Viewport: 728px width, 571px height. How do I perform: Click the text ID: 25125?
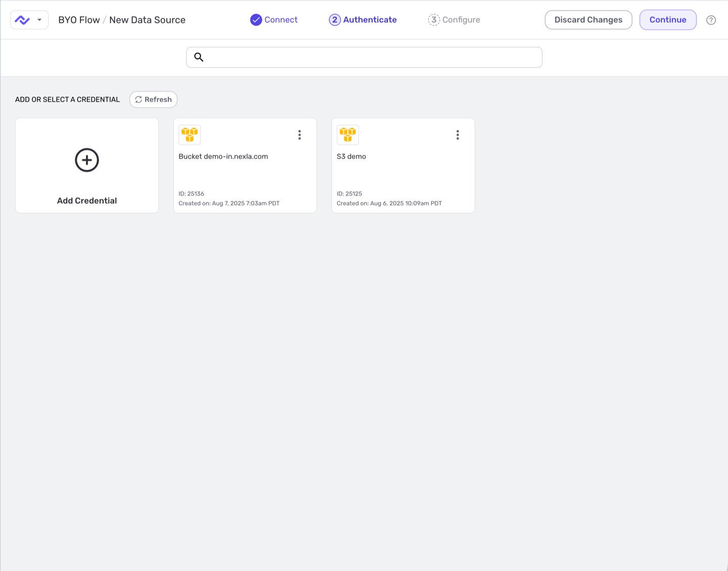(x=349, y=194)
